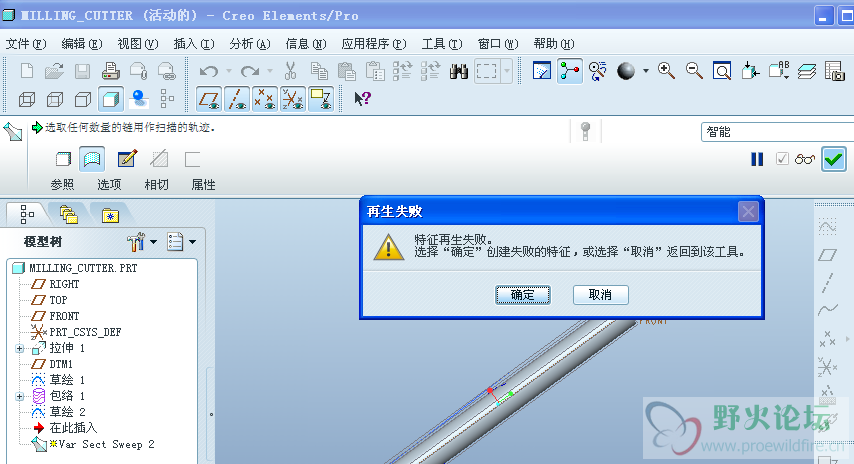Screen dimensions: 854x464
Task: Click the Print icon
Action: (x=111, y=71)
